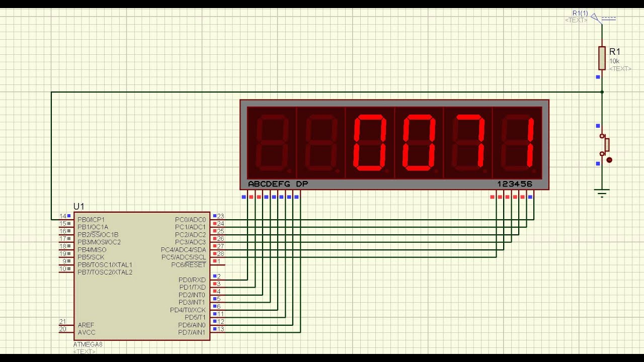644x362 pixels.
Task: Select the PC4/ADC4/SDA pin label
Action: 183,250
